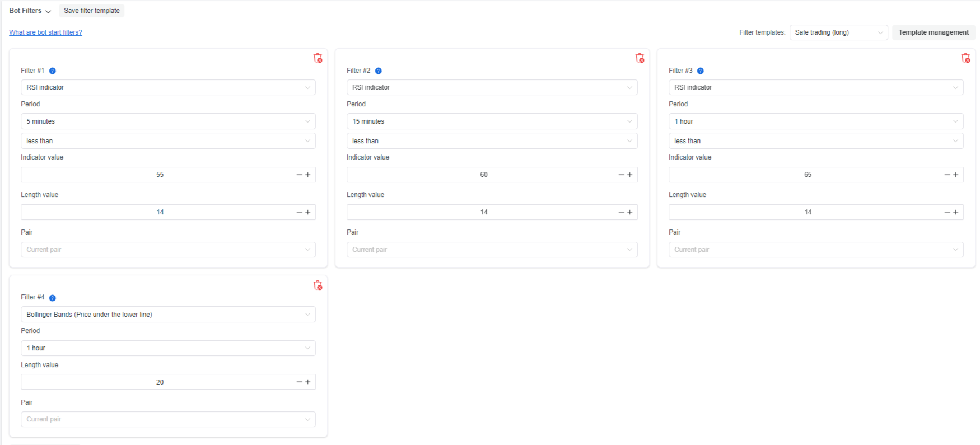The height and width of the screenshot is (445, 980).
Task: Click Save filter template button
Action: (92, 11)
